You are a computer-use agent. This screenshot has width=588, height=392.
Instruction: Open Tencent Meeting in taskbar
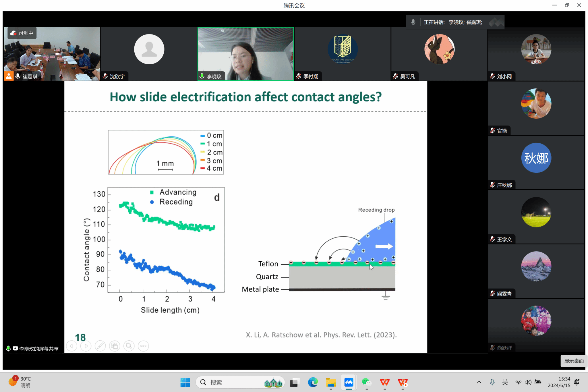pos(349,383)
